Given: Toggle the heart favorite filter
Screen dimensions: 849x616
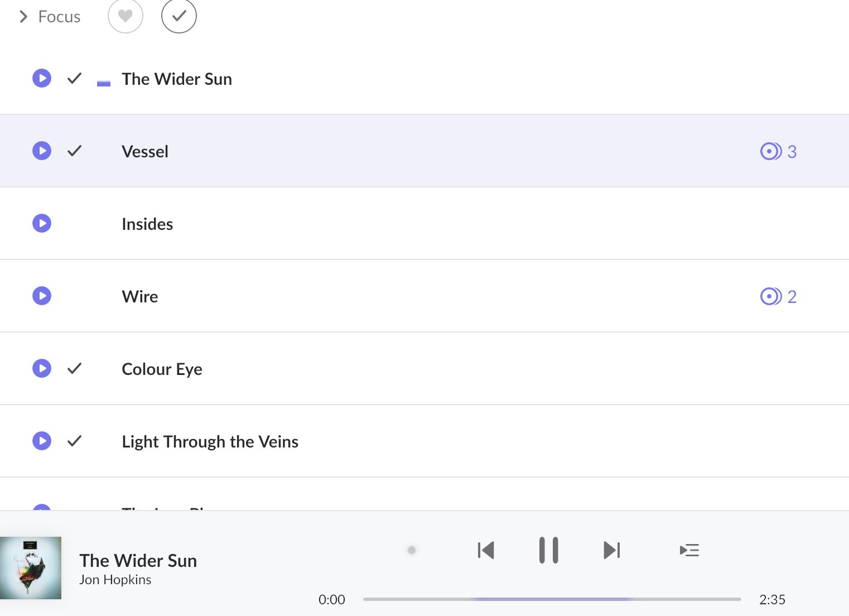Looking at the screenshot, I should click(x=126, y=16).
